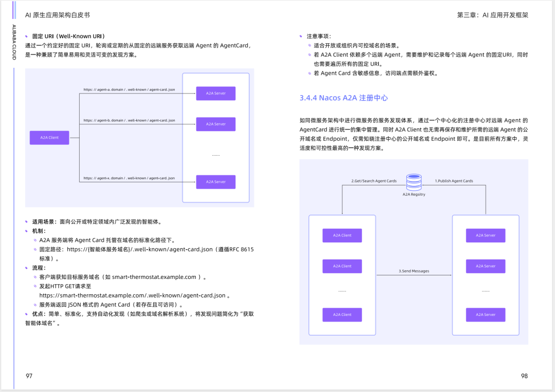Click the line "适合开放或组织内可控域名的场景。"

pos(357,45)
